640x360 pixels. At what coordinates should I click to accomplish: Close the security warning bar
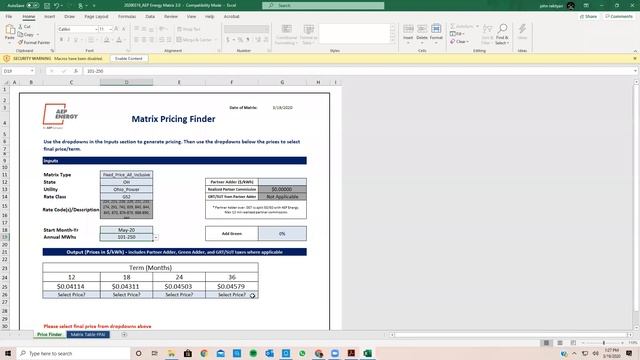(x=635, y=59)
